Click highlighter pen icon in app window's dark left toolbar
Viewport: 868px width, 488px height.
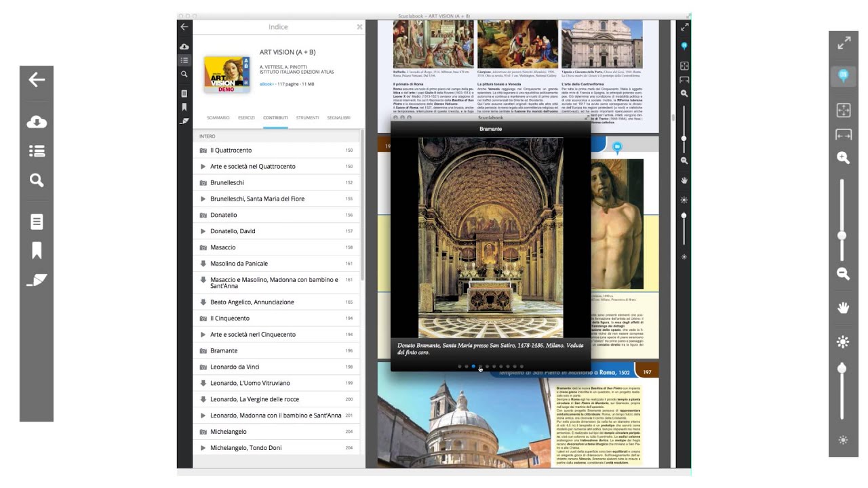point(184,121)
